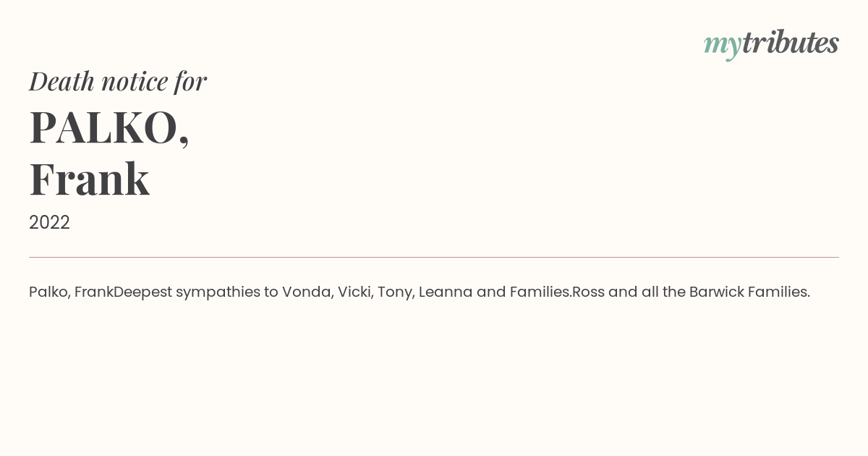868x456 pixels.
Task: Select the name "Tony," in the message
Action: pos(396,292)
